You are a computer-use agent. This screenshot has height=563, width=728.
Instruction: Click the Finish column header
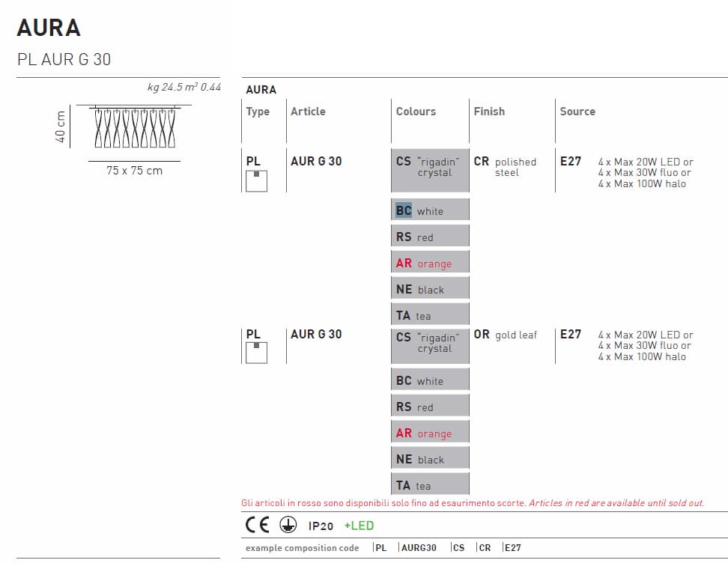489,112
